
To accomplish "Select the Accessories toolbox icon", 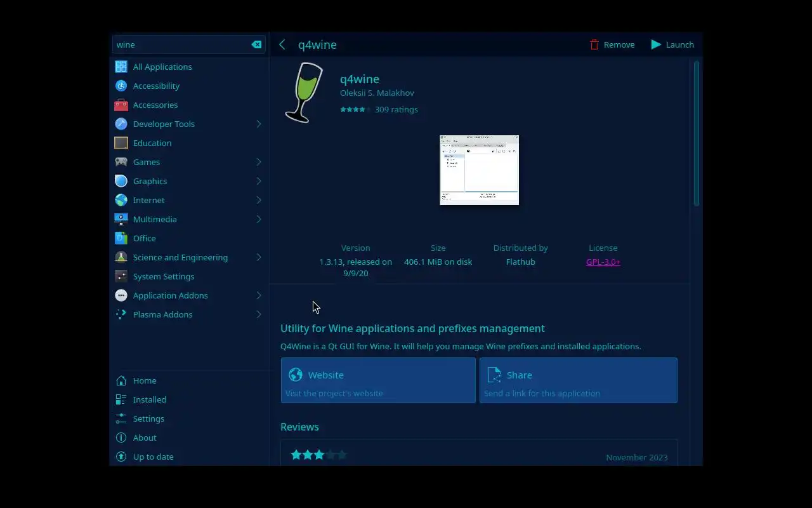I will click(x=121, y=105).
